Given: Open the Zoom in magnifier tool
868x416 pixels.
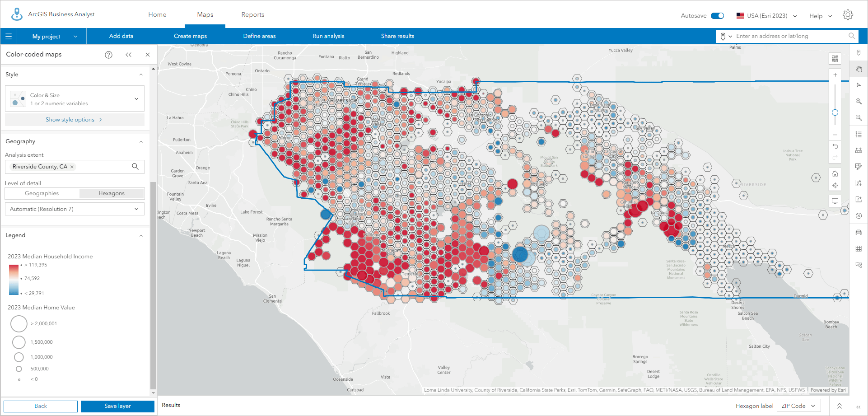Looking at the screenshot, I should (859, 101).
